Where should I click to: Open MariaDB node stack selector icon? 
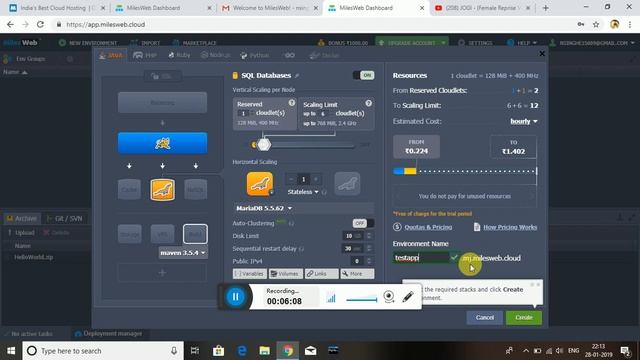pos(260,184)
